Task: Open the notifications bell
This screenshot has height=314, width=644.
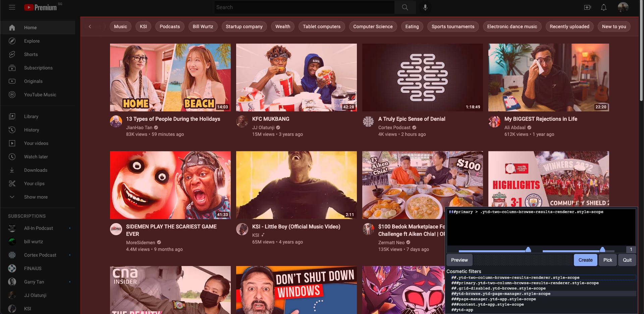Action: 603,7
